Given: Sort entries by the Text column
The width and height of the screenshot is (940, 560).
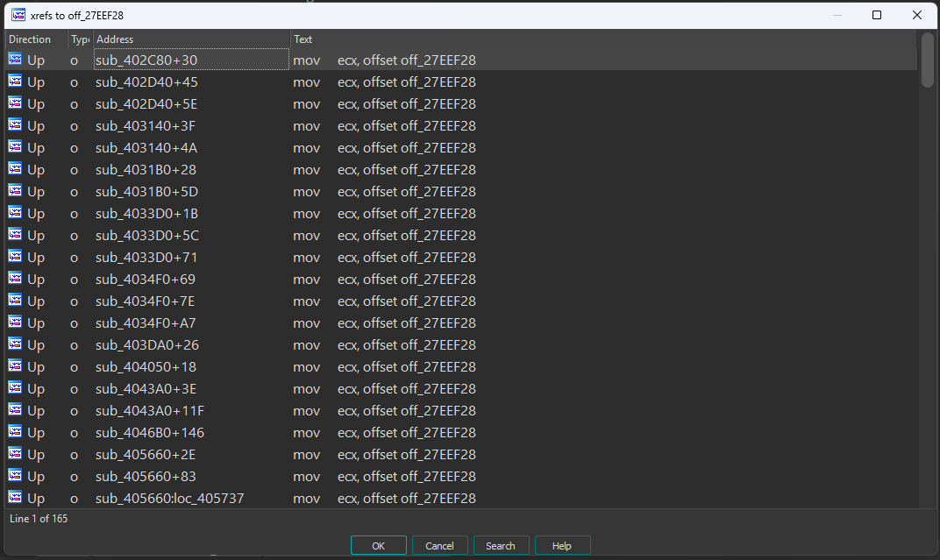Looking at the screenshot, I should click(303, 39).
